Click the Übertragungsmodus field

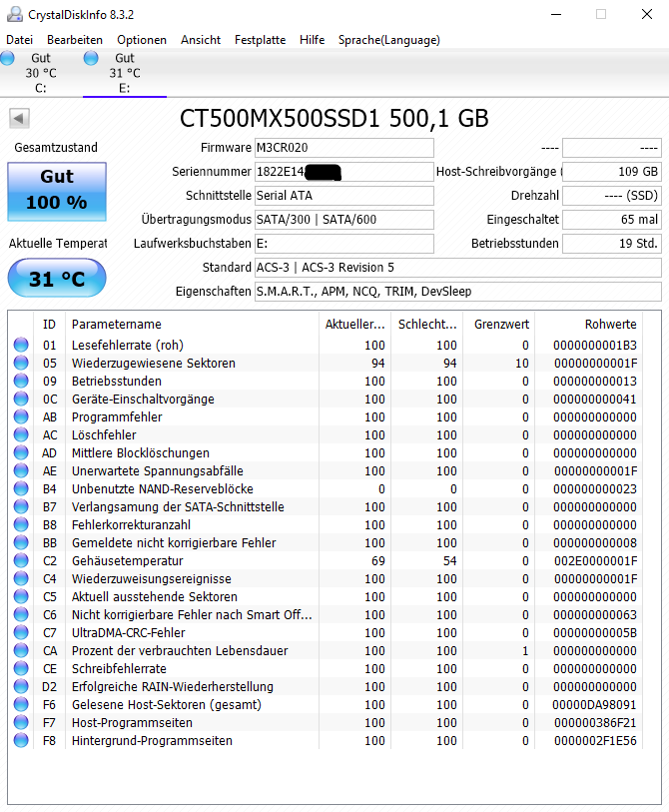point(343,220)
